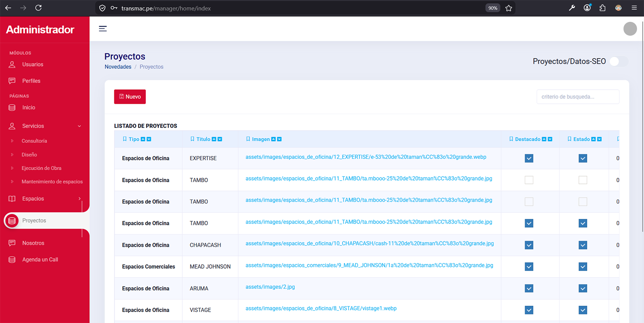Sort Titulo column descending arrow
Screen dimensions: 644x323
click(x=220, y=139)
